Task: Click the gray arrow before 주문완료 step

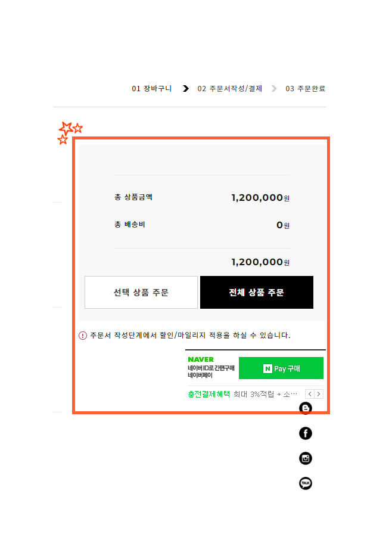Action: (x=274, y=89)
